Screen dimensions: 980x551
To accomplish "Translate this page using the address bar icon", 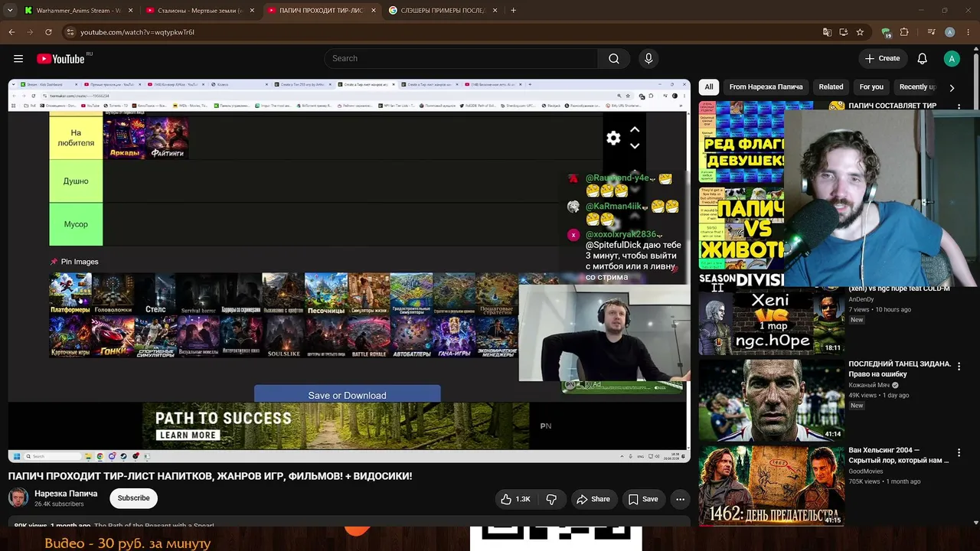I will [x=827, y=32].
